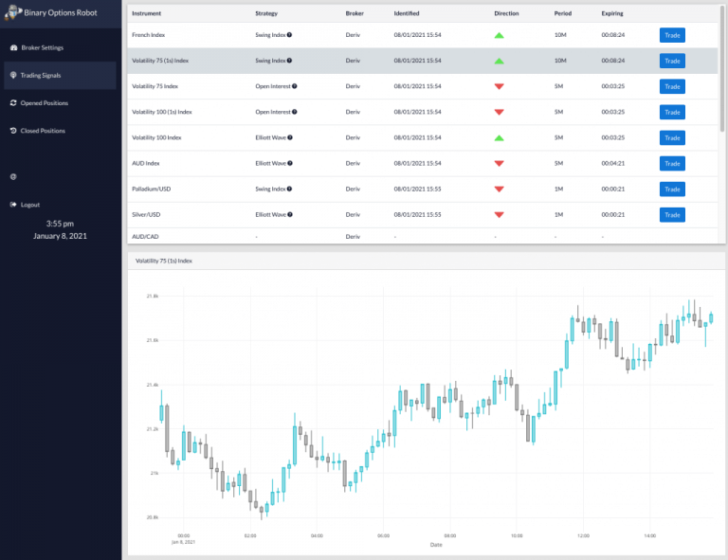Open the Opened Positions page
Viewport: 728px width, 560px height.
click(x=44, y=102)
